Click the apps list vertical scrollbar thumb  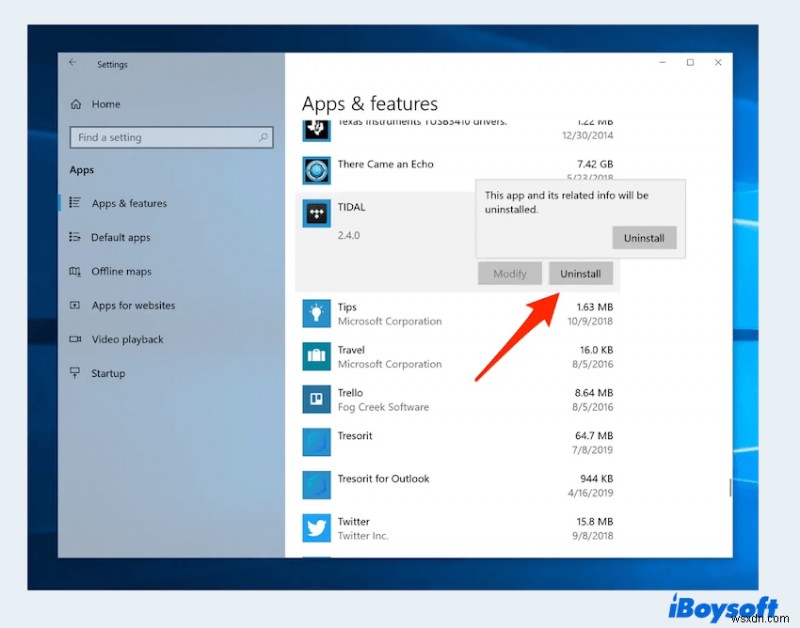[x=730, y=488]
